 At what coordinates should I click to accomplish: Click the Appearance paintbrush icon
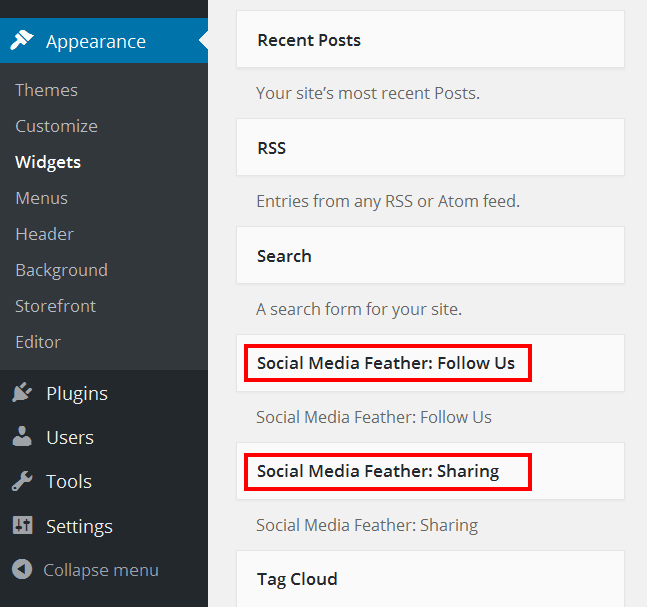click(x=21, y=41)
